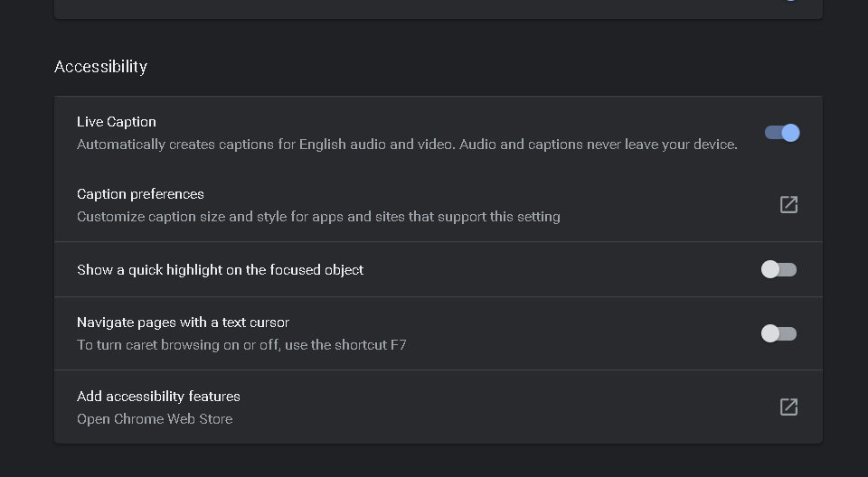Click the "Open Chrome Web Store" subtitle

coord(155,419)
